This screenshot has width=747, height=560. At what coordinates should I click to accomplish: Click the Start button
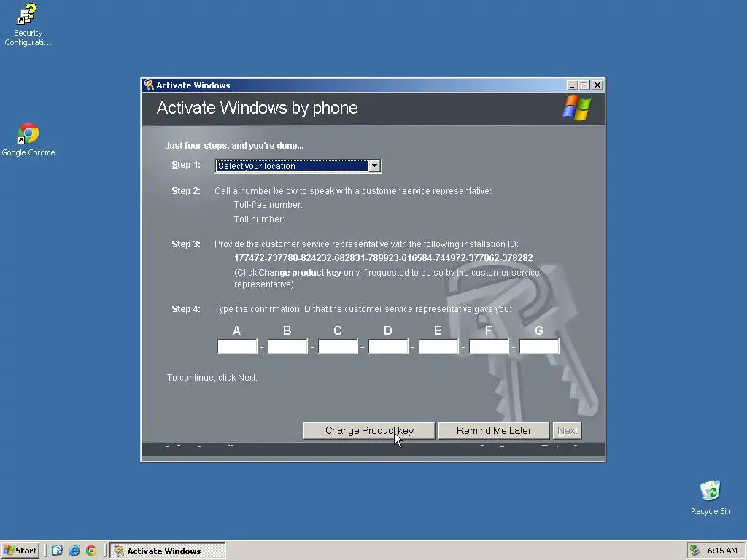[20, 551]
